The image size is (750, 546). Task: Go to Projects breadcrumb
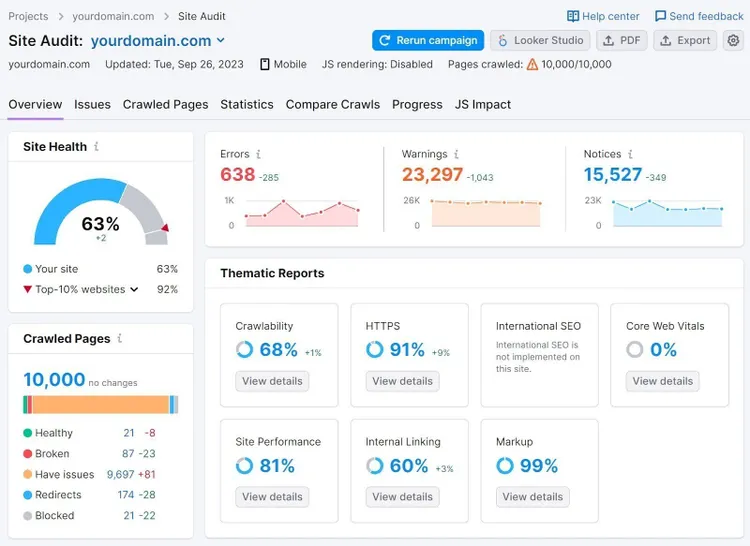pyautogui.click(x=28, y=16)
